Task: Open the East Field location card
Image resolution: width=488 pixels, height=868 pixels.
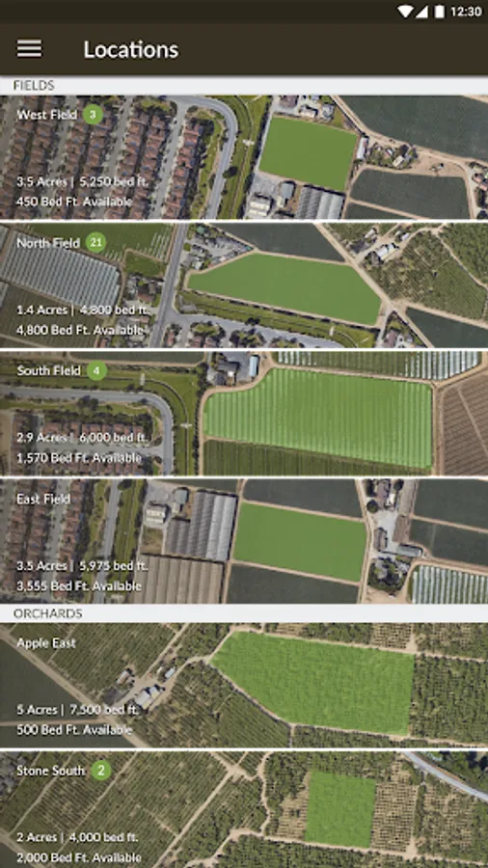Action: click(244, 541)
